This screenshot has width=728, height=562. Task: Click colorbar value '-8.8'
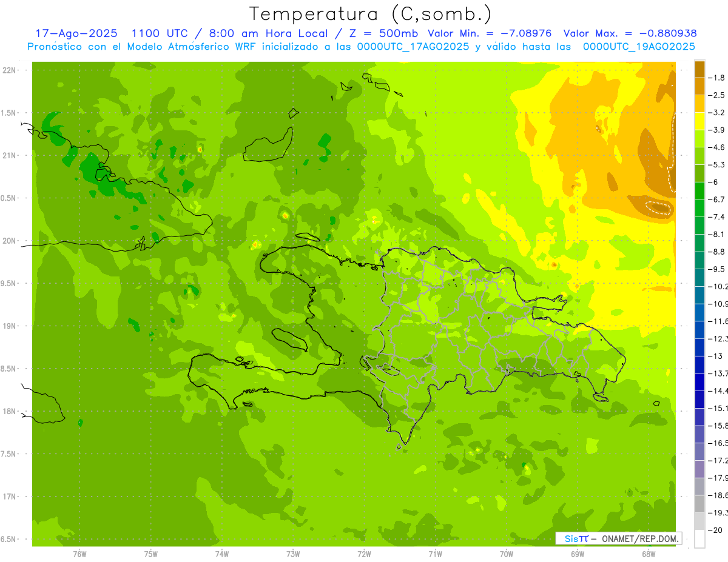(x=717, y=252)
